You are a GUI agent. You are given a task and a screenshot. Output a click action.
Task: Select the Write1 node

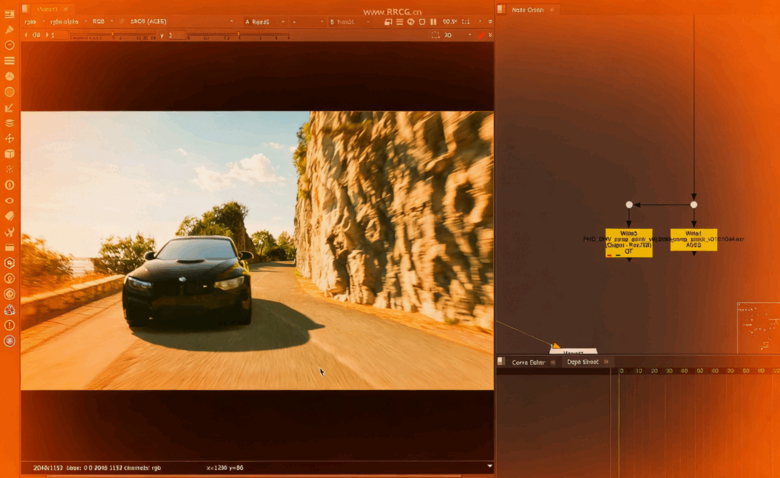(x=693, y=239)
